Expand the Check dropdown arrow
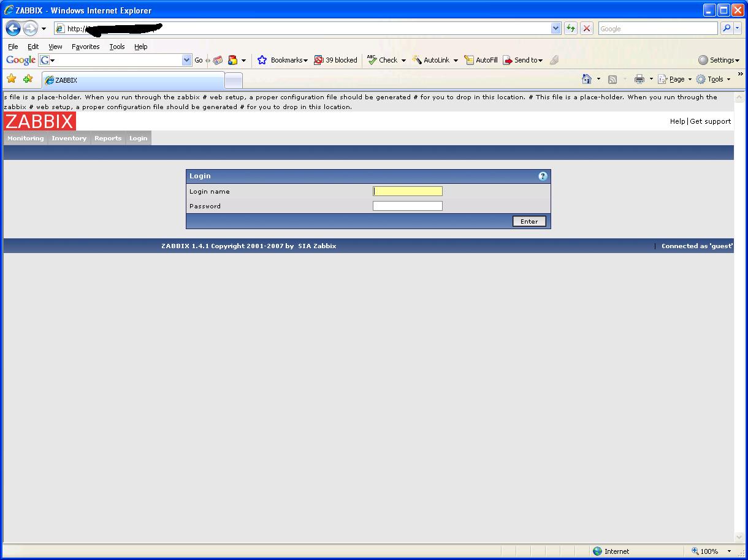The width and height of the screenshot is (748, 560). (x=403, y=61)
